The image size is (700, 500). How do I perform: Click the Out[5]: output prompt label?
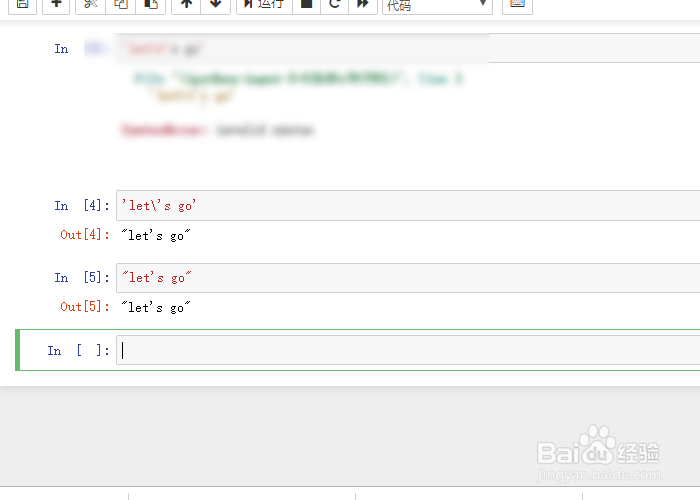85,307
